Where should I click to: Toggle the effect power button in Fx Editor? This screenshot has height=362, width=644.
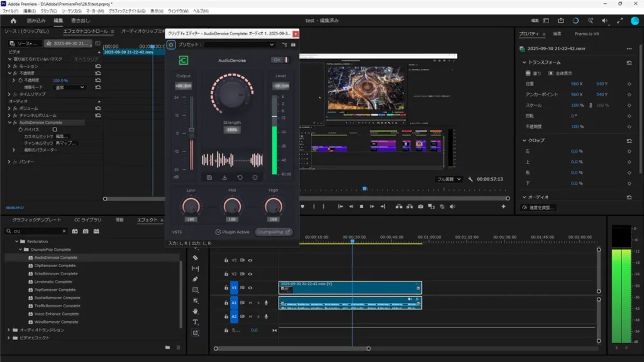coord(171,45)
